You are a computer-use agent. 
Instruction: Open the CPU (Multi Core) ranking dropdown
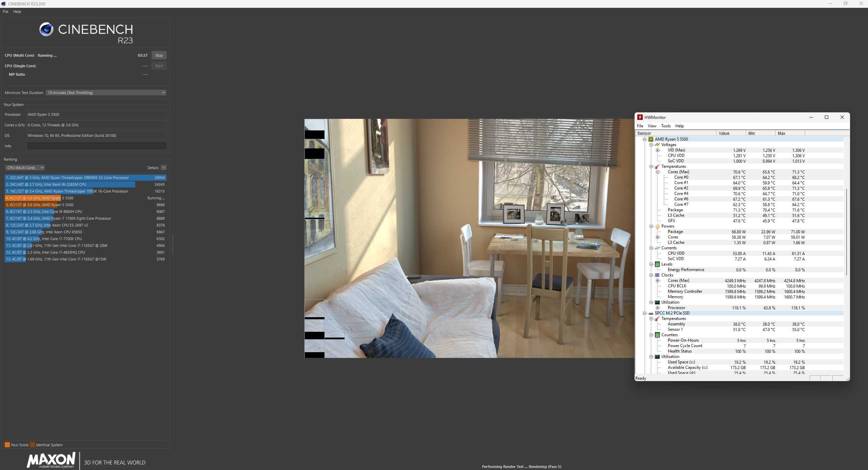click(x=25, y=168)
